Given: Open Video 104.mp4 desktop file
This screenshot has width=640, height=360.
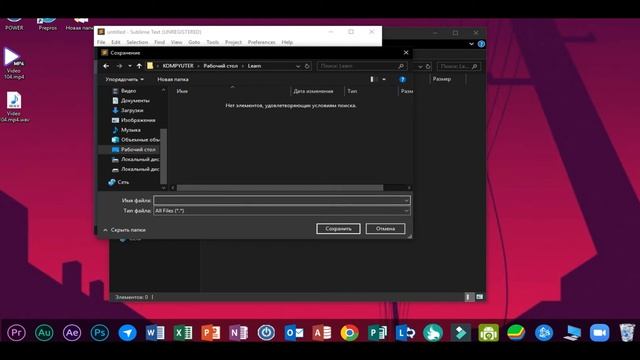Looking at the screenshot, I should point(14,63).
